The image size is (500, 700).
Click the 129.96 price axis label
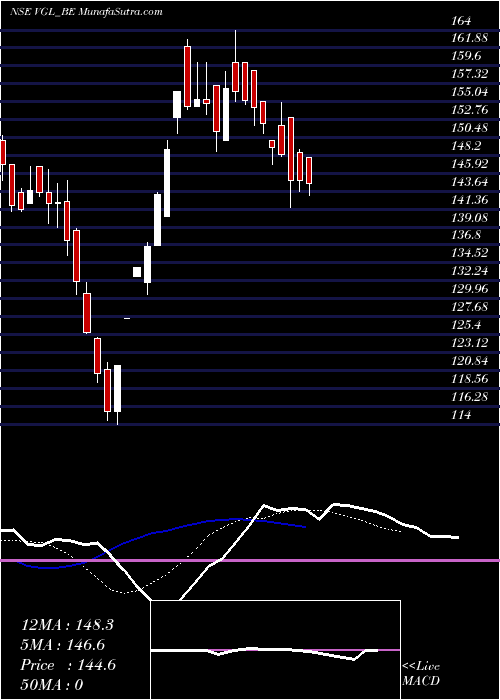point(469,289)
